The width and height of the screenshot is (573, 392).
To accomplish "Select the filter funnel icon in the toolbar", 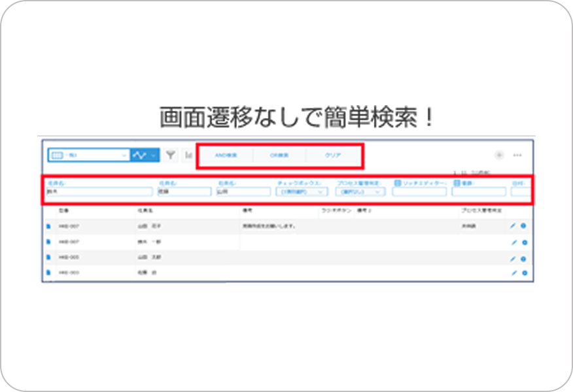I will pyautogui.click(x=169, y=154).
